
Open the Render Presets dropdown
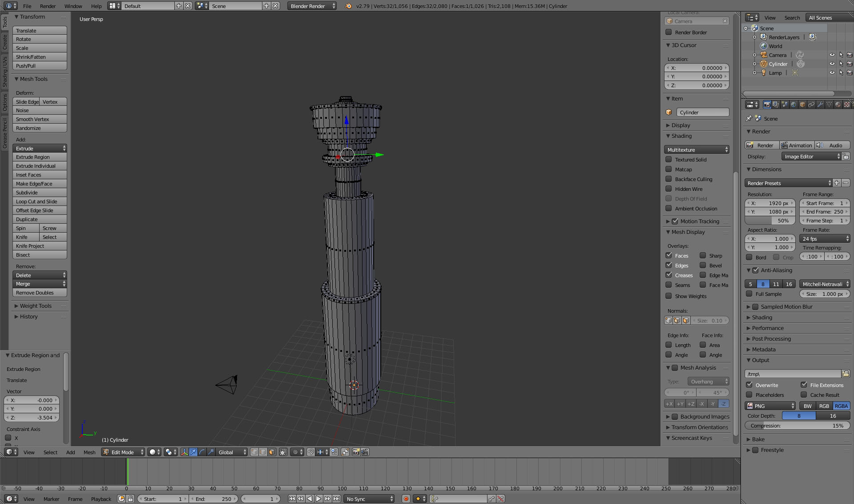[x=788, y=183]
